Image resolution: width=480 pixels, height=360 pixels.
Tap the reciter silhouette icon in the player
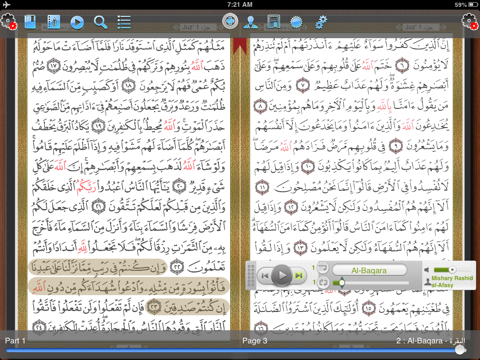(x=427, y=282)
